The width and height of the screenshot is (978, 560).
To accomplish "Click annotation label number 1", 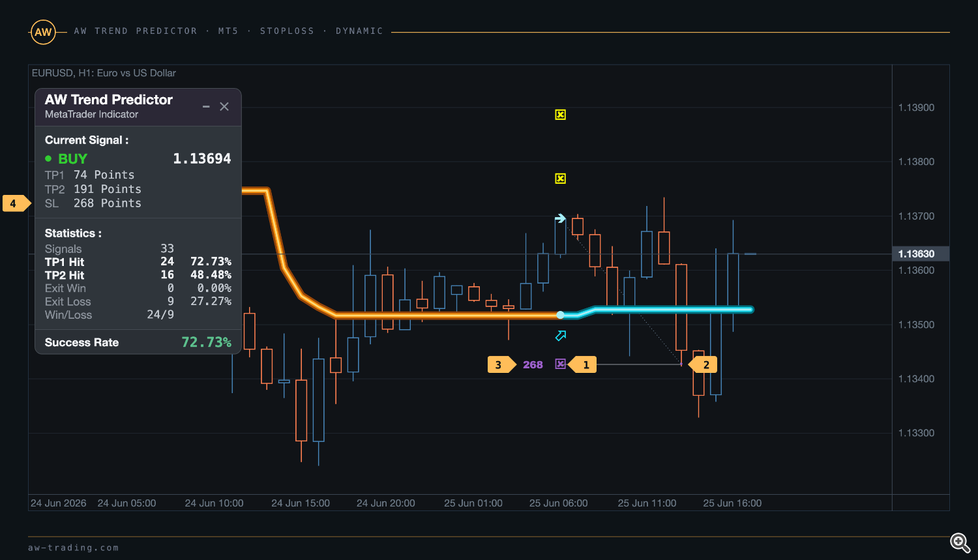I will (583, 364).
